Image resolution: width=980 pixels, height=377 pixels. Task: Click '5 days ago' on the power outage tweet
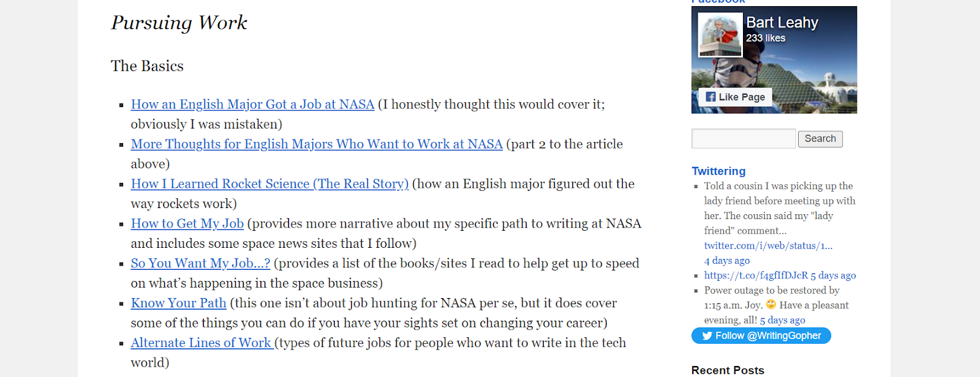783,319
